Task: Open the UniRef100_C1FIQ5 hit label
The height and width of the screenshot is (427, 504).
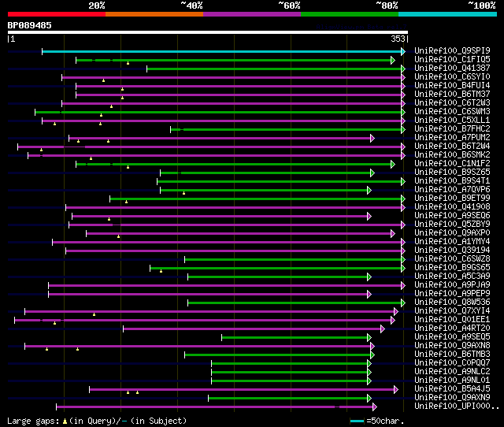Action: pyautogui.click(x=452, y=60)
